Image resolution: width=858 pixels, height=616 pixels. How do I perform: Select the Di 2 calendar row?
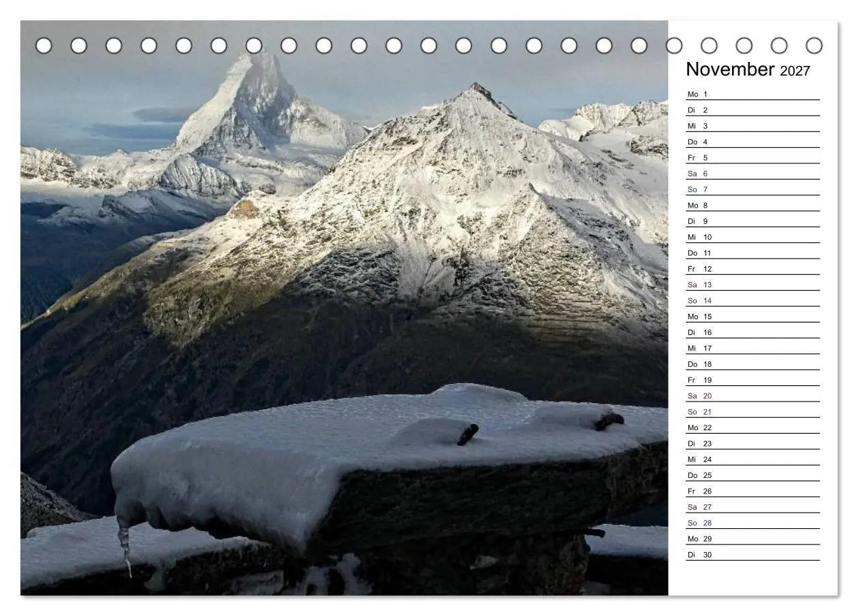[x=752, y=110]
